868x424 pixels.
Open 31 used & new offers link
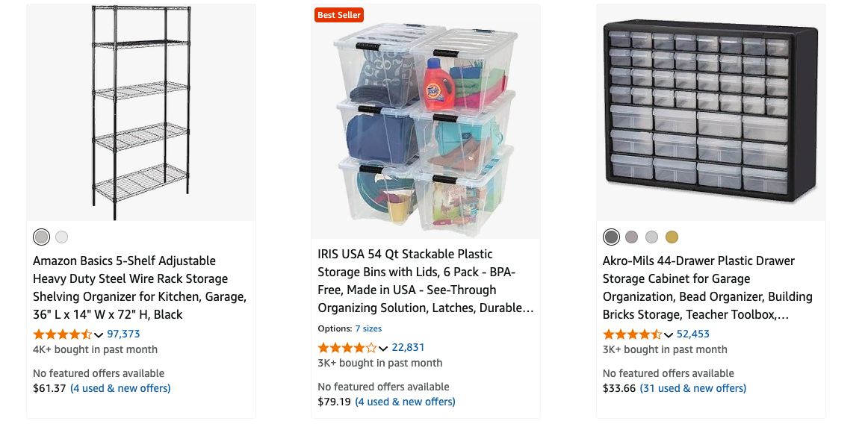point(693,388)
